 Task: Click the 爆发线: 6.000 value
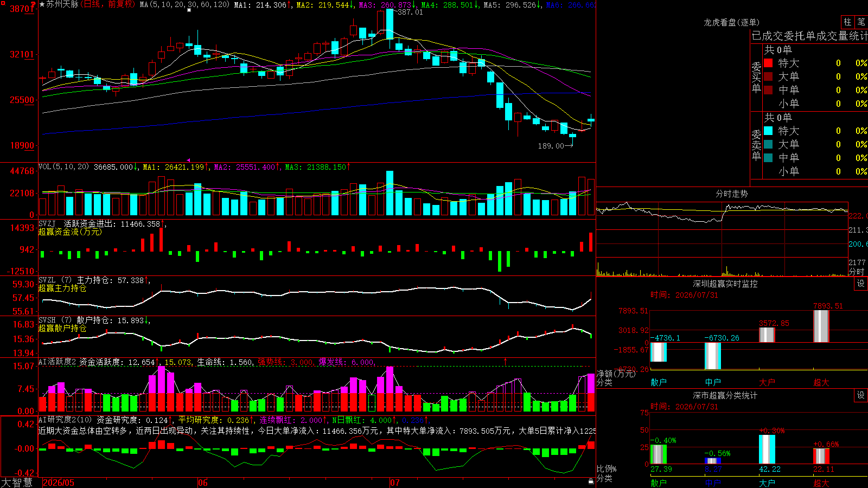(346, 362)
